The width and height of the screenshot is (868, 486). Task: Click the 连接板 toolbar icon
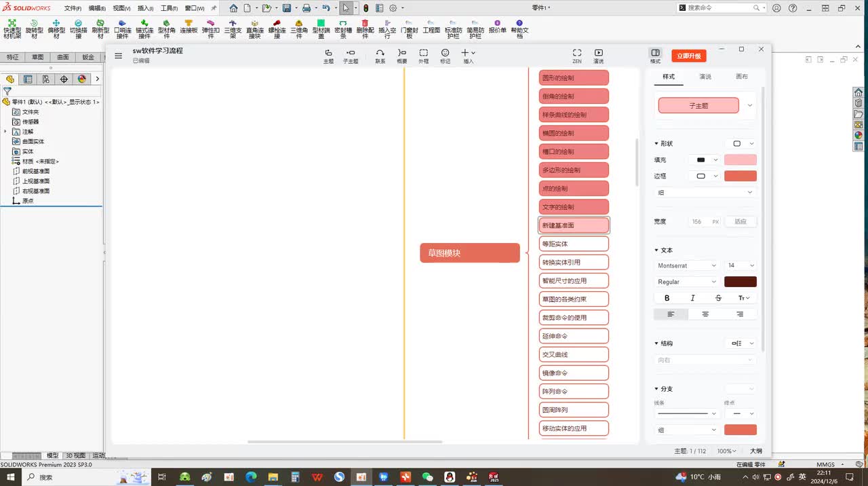189,26
